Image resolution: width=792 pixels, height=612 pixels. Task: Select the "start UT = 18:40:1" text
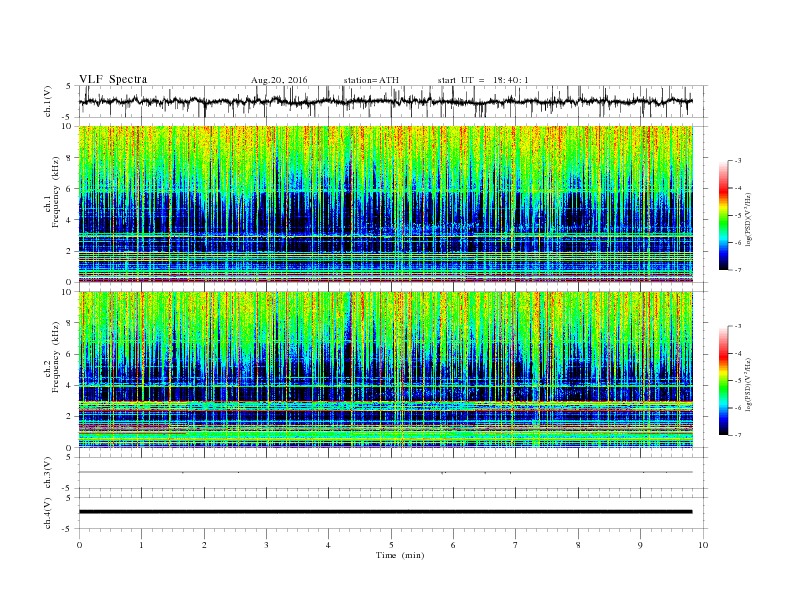483,80
